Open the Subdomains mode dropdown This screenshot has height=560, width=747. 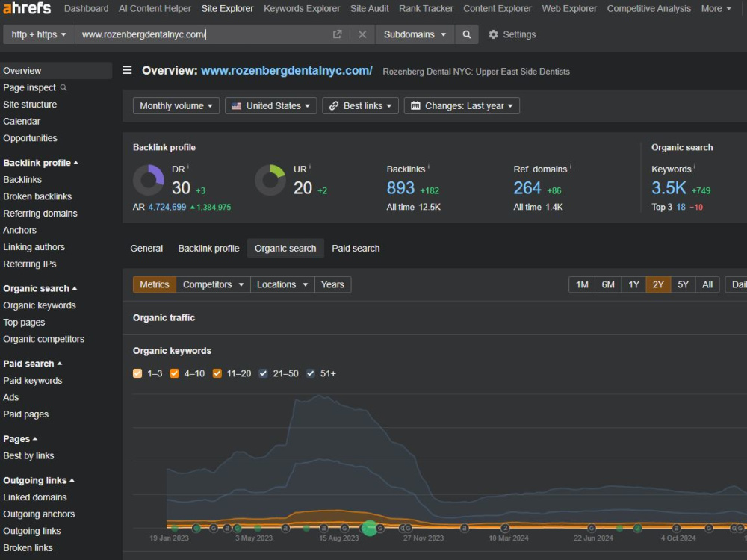415,34
